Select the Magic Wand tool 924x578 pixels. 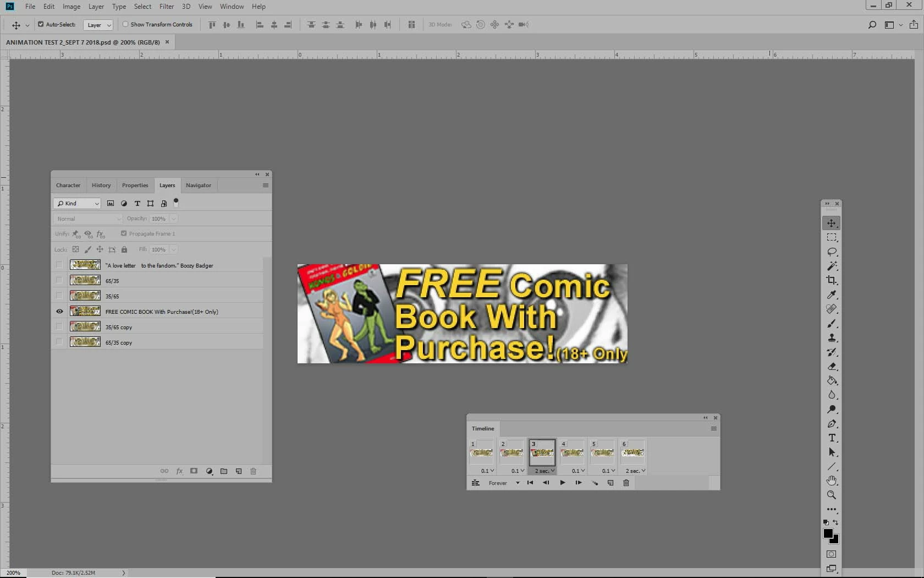point(831,266)
